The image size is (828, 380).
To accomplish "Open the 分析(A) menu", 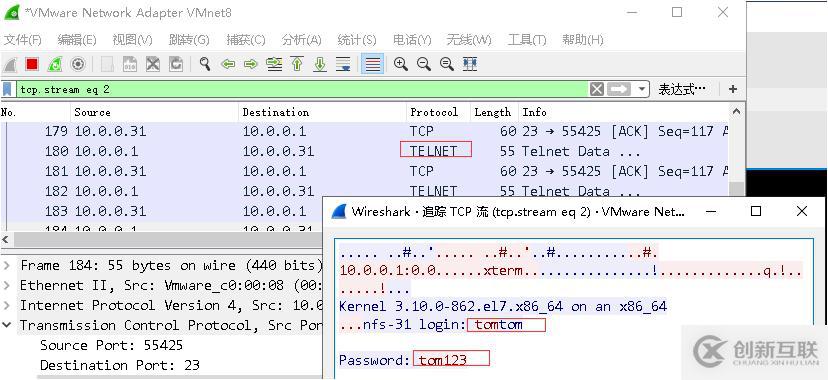I will click(302, 40).
